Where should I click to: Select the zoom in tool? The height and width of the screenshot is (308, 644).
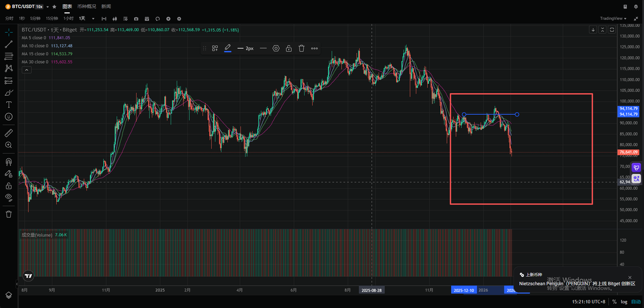[x=9, y=145]
